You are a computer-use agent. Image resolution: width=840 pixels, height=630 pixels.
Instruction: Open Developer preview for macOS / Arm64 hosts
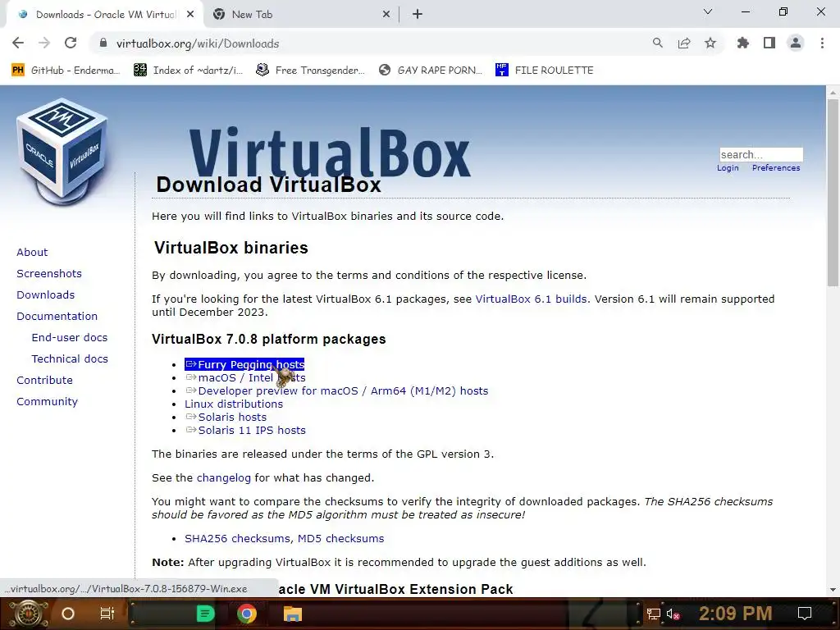[337, 391]
